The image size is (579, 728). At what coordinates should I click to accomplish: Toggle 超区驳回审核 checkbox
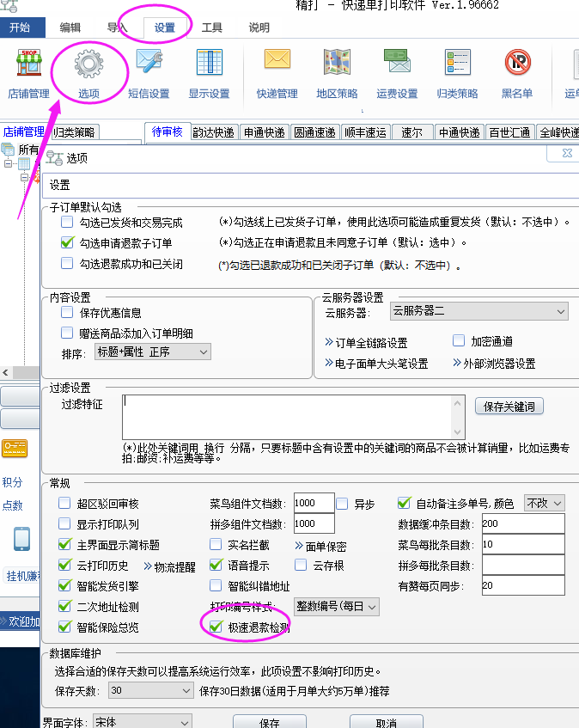[64, 503]
